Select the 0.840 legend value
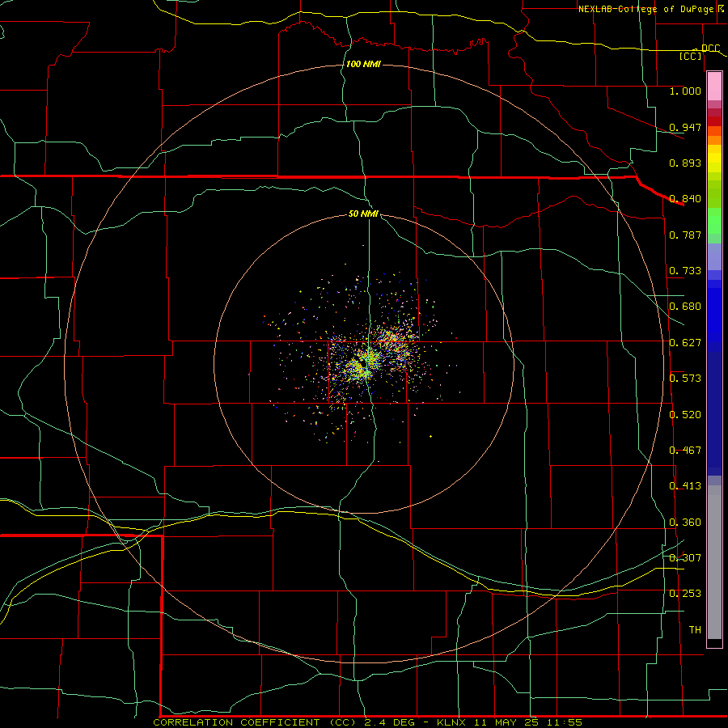Screen dimensions: 728x728 pyautogui.click(x=685, y=199)
